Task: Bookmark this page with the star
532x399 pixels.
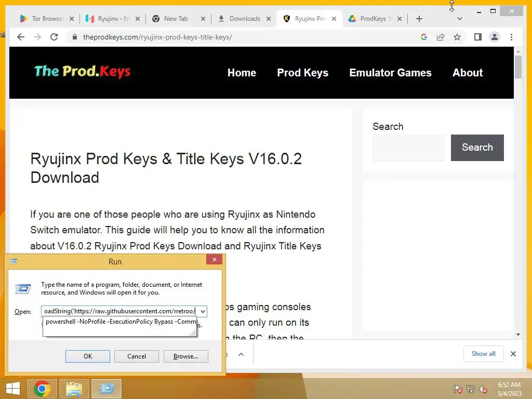Action: [457, 37]
